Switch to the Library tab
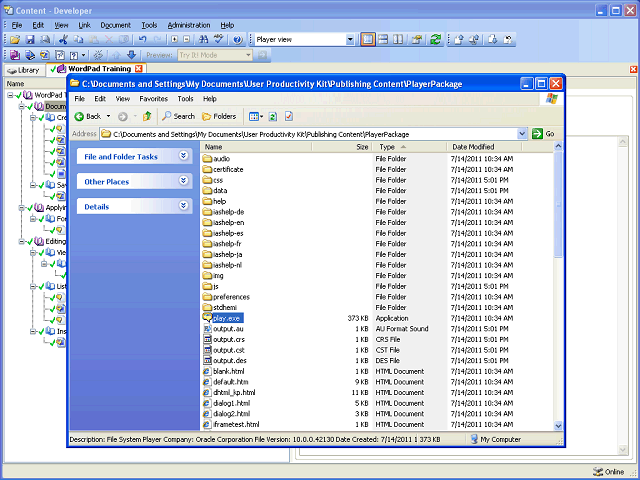Image resolution: width=640 pixels, height=480 pixels. click(24, 70)
